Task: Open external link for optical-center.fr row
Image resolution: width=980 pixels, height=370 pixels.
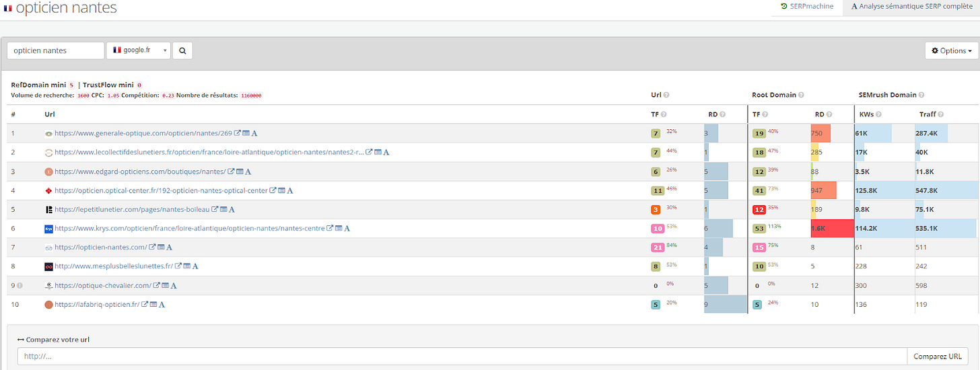Action: (273, 190)
